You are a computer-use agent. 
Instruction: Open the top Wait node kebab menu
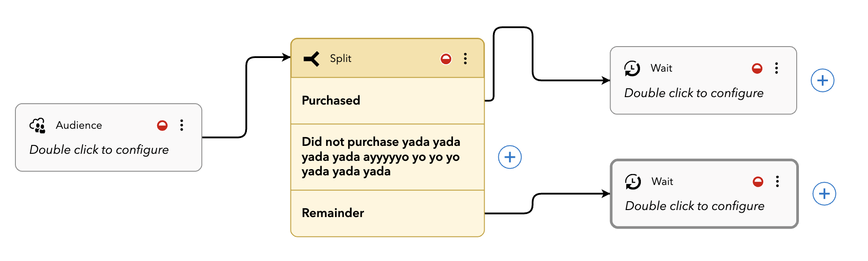(x=776, y=68)
